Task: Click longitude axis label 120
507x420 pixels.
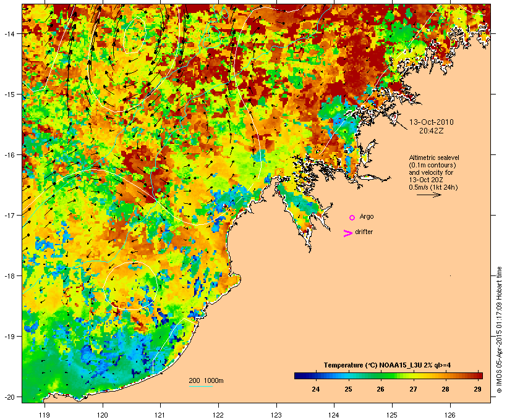Action: pos(103,415)
